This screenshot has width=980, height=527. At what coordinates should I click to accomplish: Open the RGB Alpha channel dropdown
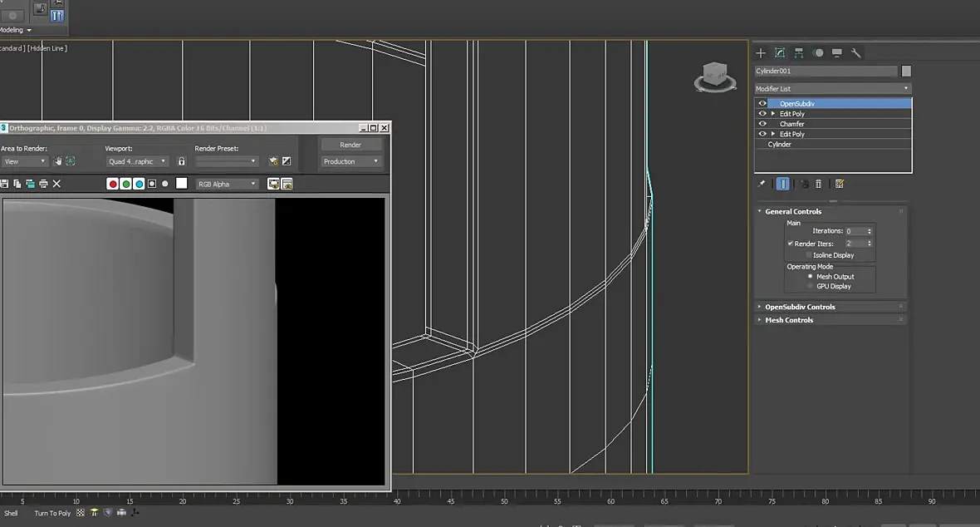[x=227, y=184]
